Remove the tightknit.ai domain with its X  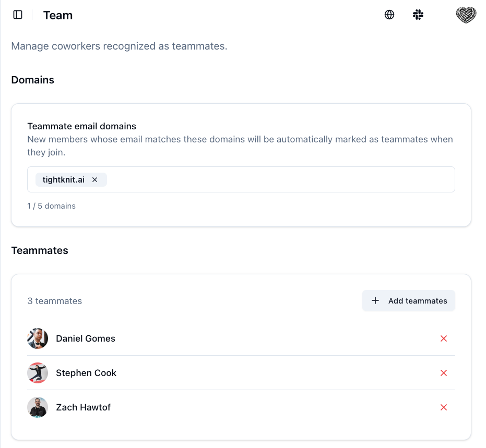(x=95, y=179)
